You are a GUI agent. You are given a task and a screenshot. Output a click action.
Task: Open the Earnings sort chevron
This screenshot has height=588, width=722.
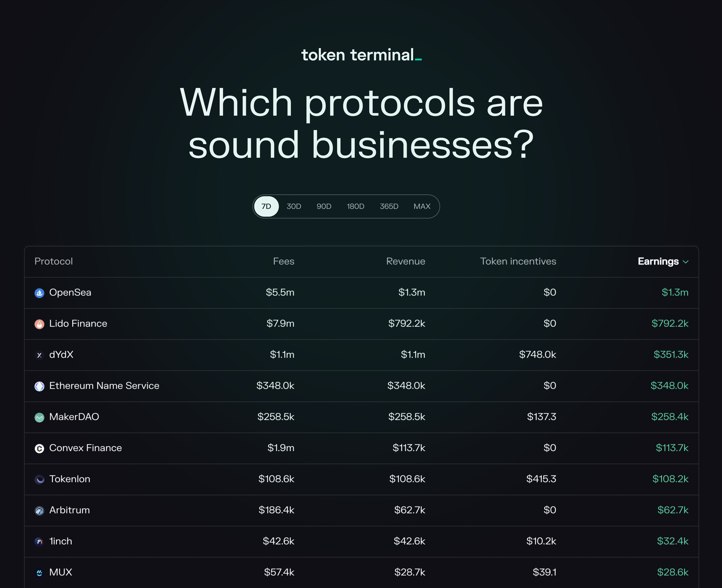(x=685, y=262)
